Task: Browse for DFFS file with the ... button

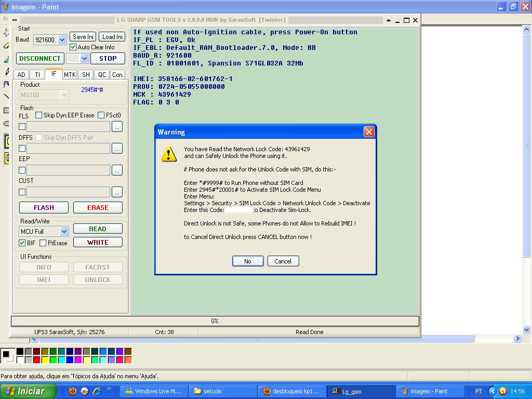Action: point(117,148)
